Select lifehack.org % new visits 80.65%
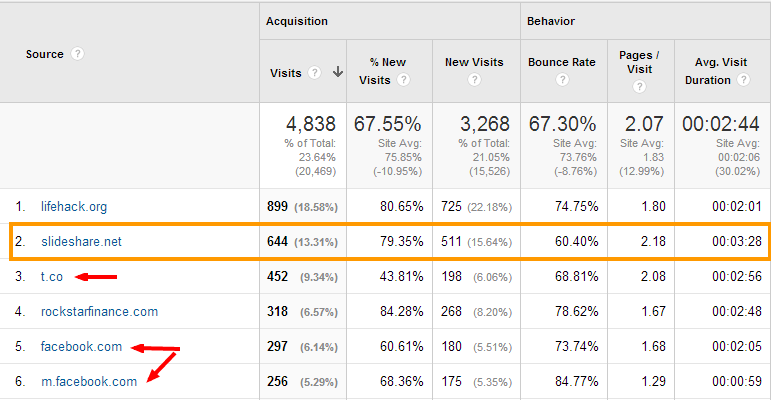 click(x=401, y=206)
